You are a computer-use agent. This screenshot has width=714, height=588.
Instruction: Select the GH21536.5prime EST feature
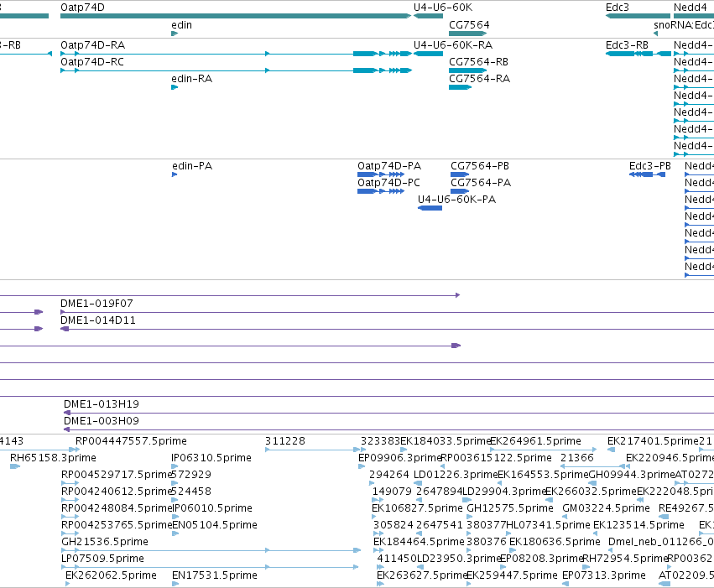click(x=211, y=550)
